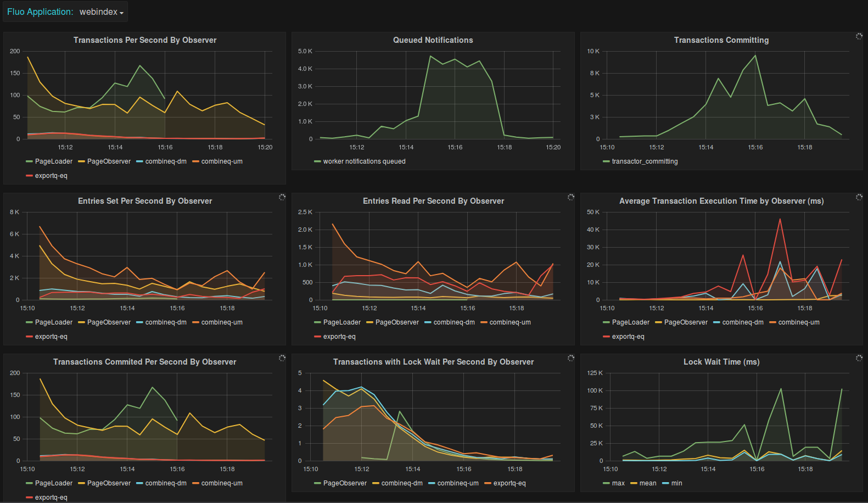Viewport: 868px width, 503px height.
Task: Toggle combineq-um in Transactions with Lock Wait legend
Action: click(457, 483)
